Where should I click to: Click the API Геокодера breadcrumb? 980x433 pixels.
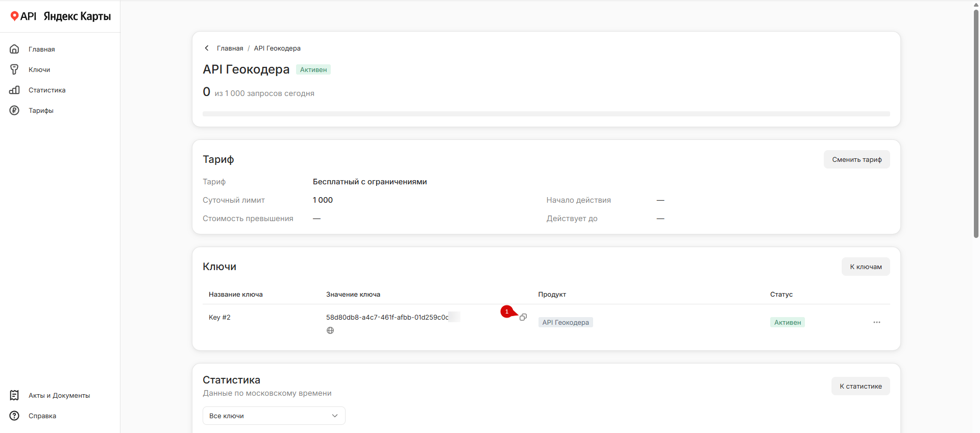(277, 48)
